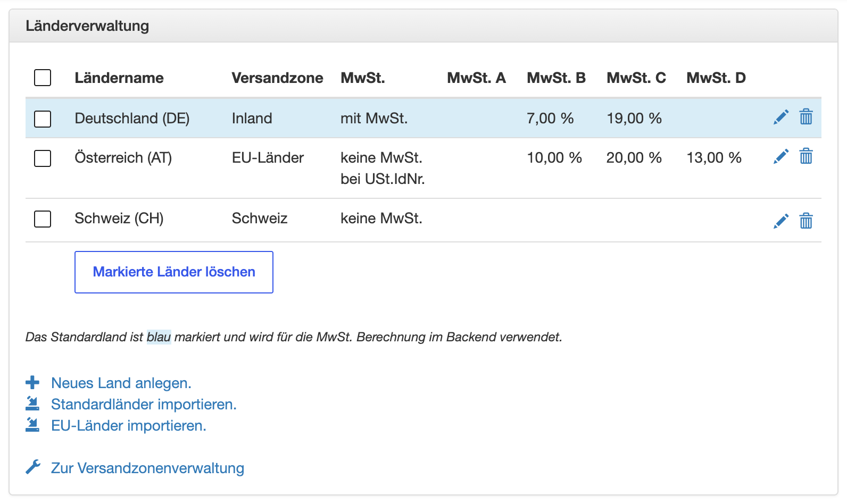Click Markierte Länder löschen button

(174, 272)
